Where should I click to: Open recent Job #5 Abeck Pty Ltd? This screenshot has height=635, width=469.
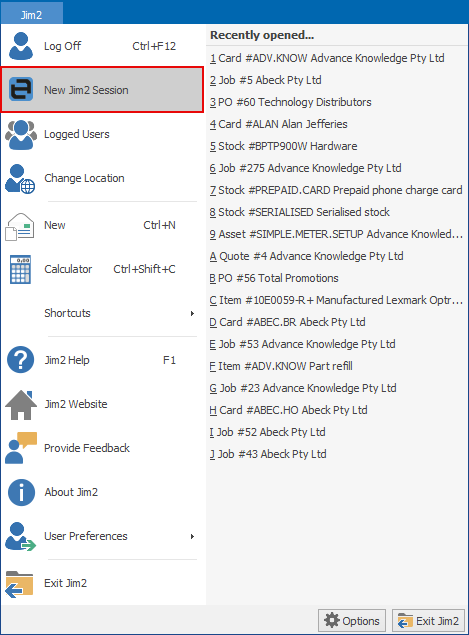266,80
